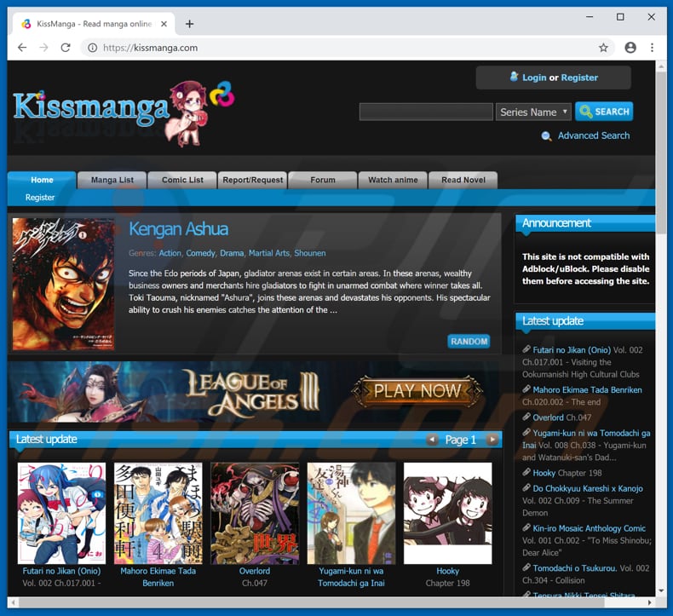Click the Kissmanga logo
673x616 pixels.
coord(119,108)
